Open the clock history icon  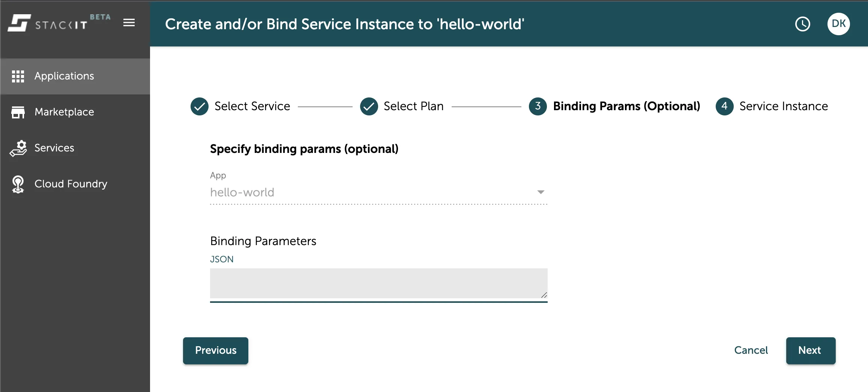pos(802,24)
